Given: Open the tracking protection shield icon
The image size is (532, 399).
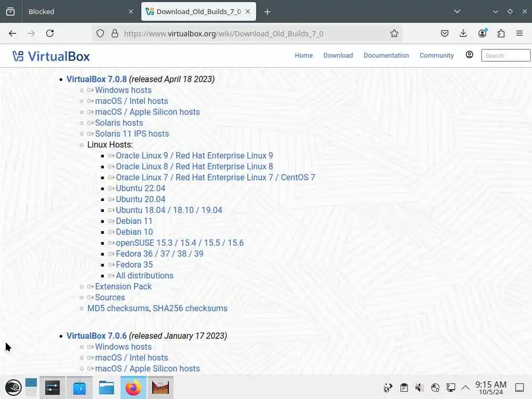Looking at the screenshot, I should pos(100,33).
